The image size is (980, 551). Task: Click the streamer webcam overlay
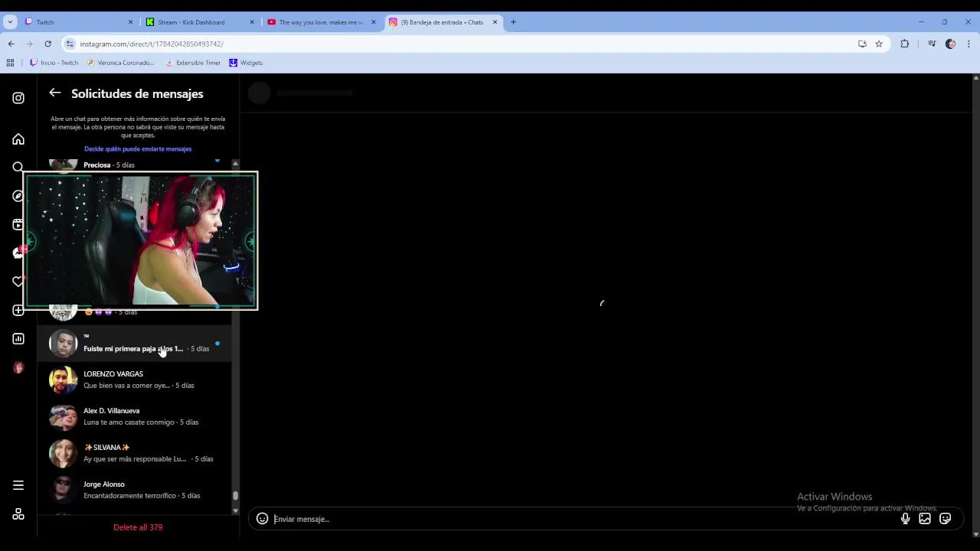click(141, 240)
